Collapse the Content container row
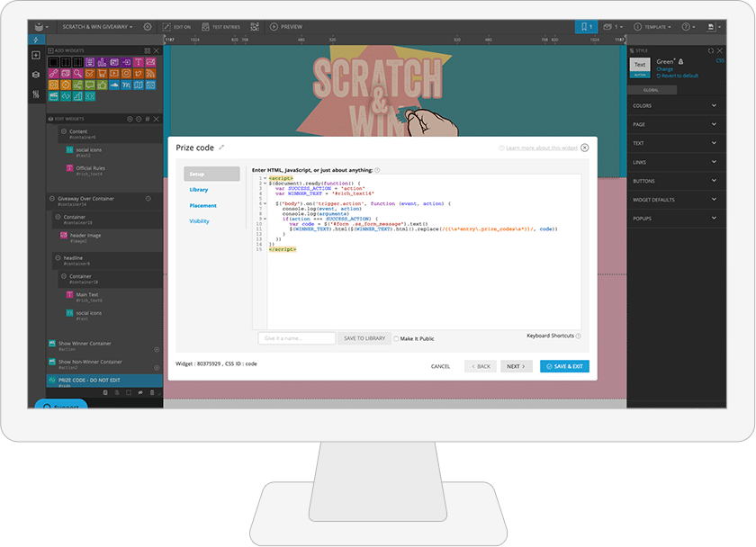The width and height of the screenshot is (756, 547). 64,131
